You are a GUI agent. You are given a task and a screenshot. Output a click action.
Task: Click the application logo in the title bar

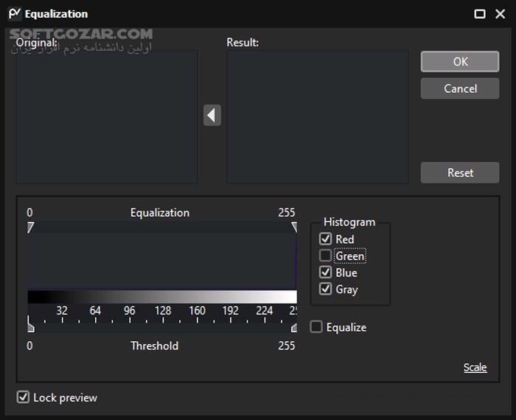(x=15, y=13)
